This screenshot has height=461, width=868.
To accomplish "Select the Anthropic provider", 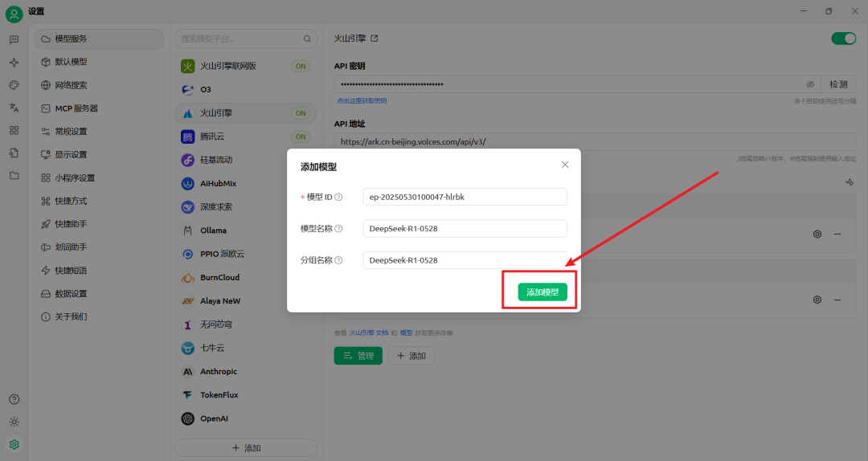I will [x=246, y=371].
